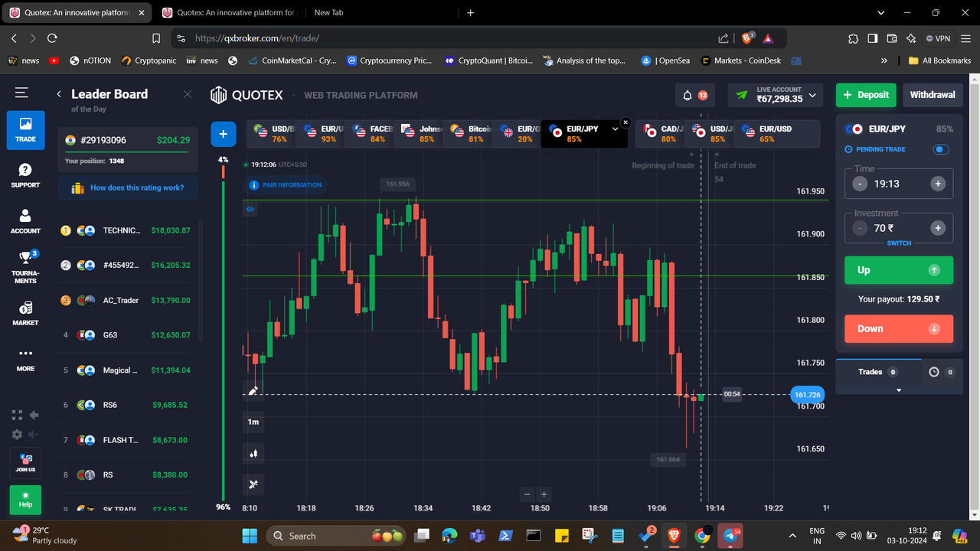Select AC_Trader leaderboard row
Viewport: 980px width, 551px height.
127,300
